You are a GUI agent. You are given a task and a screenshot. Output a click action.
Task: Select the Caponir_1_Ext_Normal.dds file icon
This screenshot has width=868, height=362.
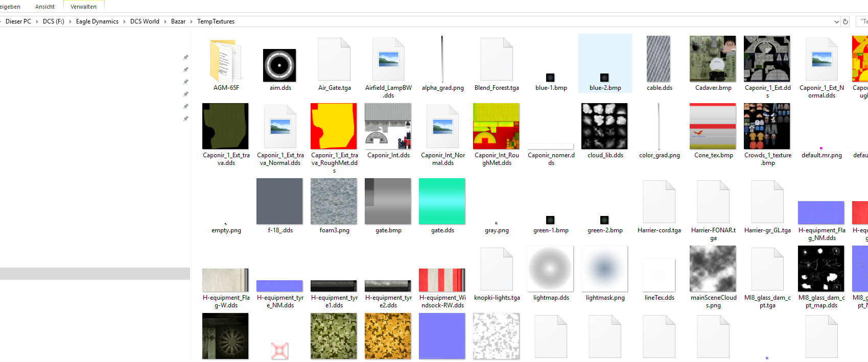click(822, 59)
